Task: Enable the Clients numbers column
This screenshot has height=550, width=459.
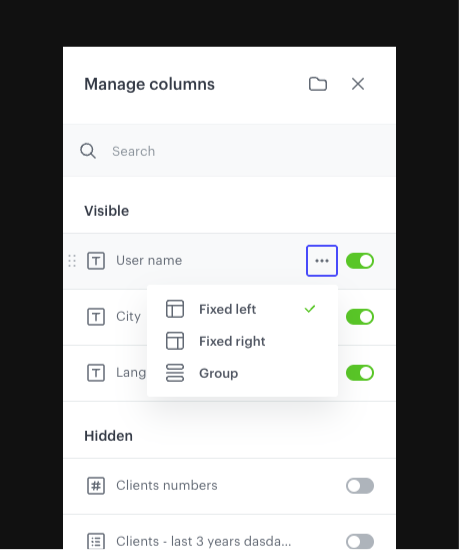Action: click(360, 486)
